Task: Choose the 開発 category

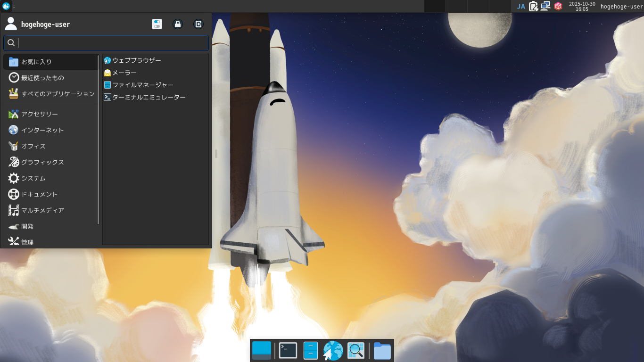Action: (x=50, y=226)
